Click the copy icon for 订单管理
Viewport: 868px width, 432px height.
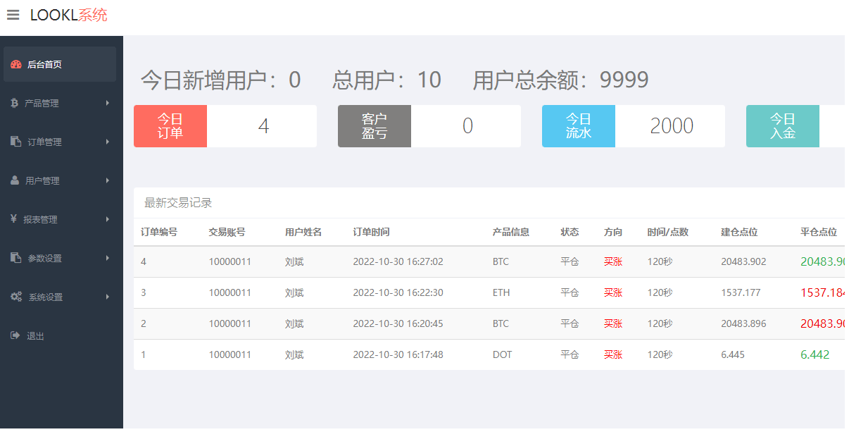click(x=15, y=142)
